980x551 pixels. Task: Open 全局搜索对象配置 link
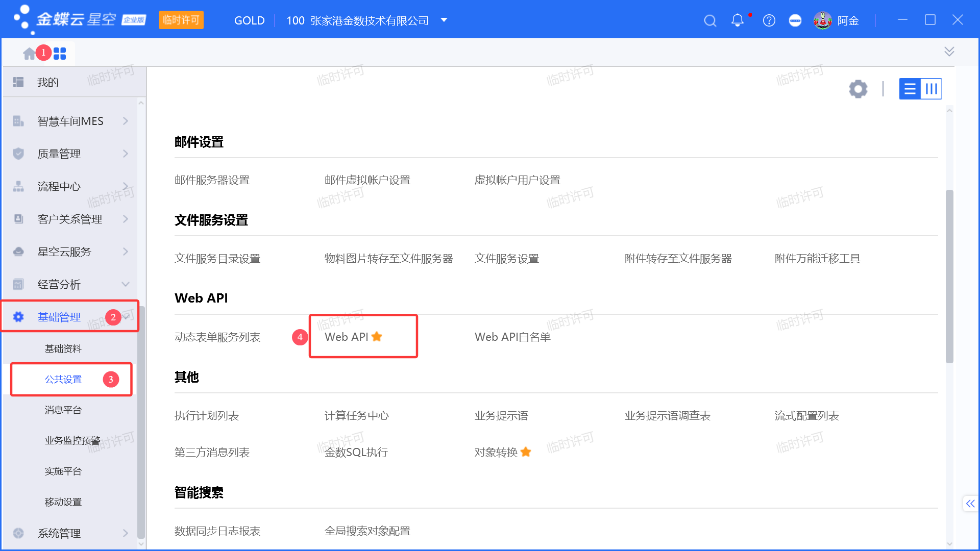point(367,531)
